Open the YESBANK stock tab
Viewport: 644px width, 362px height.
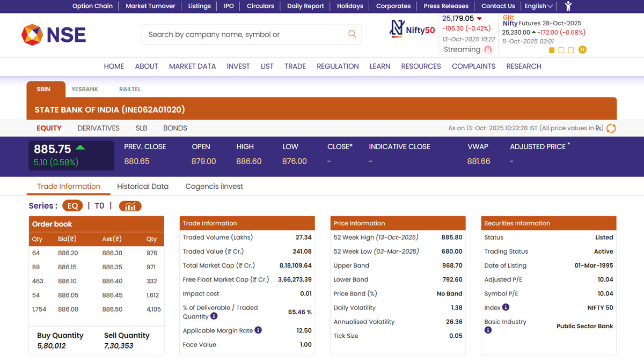(85, 90)
